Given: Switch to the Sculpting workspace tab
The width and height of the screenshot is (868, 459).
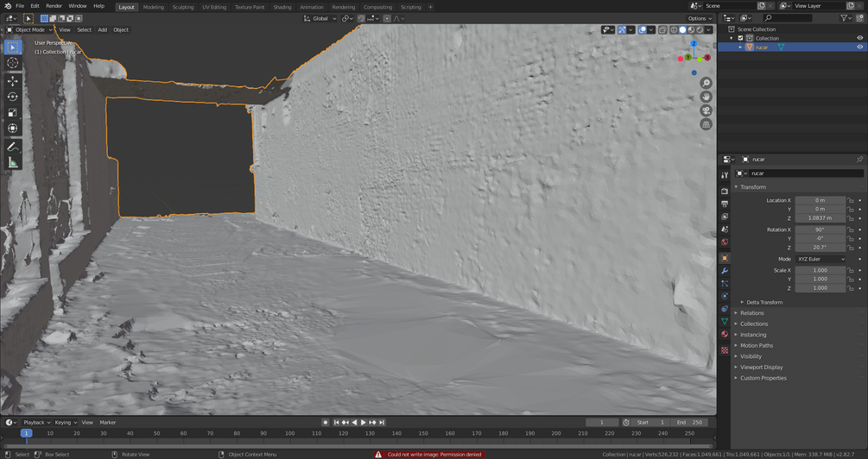Looking at the screenshot, I should point(183,7).
